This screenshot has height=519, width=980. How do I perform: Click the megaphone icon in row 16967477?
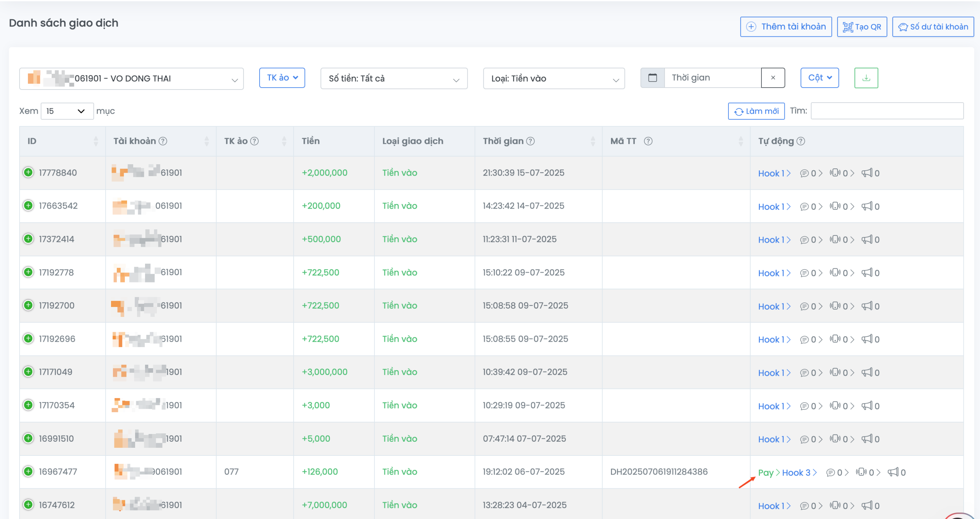[x=893, y=472]
